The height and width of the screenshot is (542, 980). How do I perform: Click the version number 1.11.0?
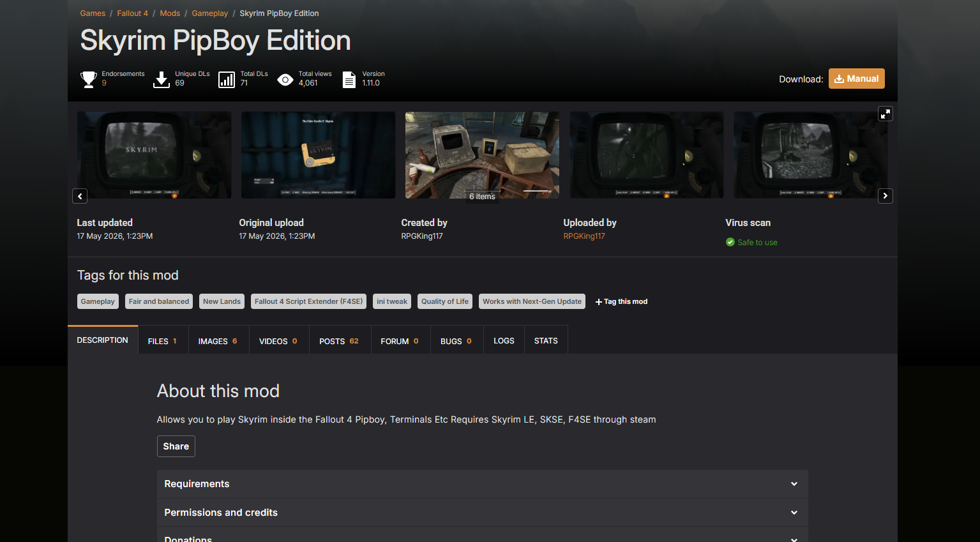371,83
